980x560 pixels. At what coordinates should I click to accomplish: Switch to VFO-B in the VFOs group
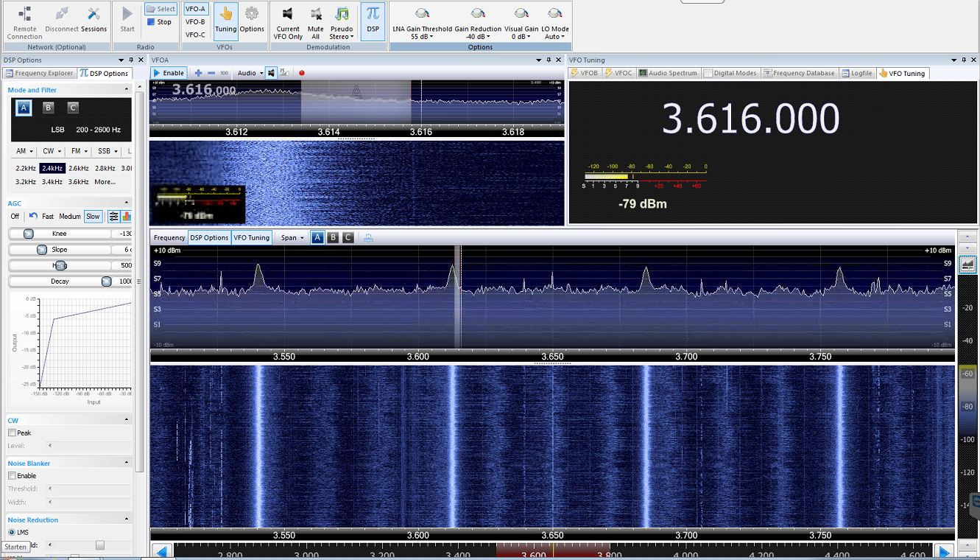195,22
